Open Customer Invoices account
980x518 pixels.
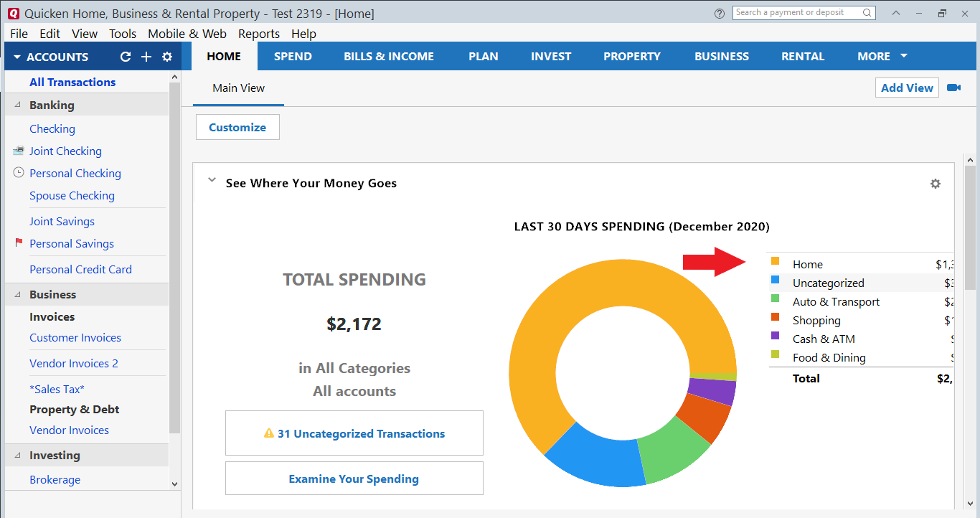point(75,338)
